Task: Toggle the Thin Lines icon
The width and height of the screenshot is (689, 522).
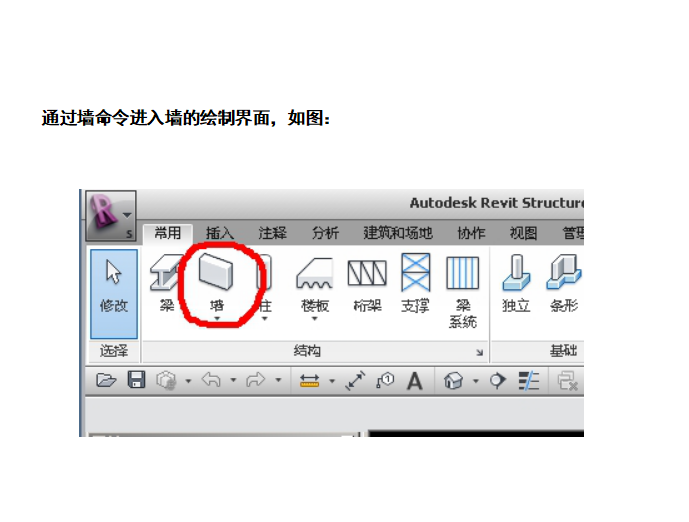Action: pos(528,381)
